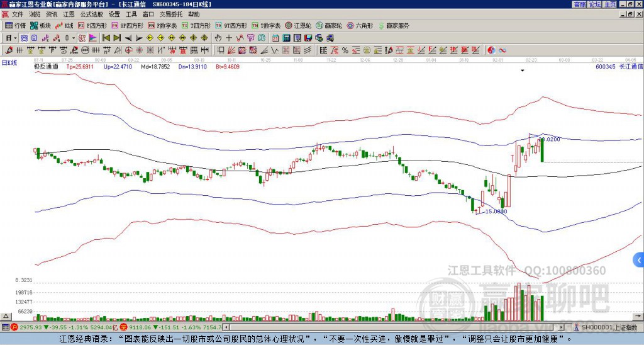Open the 公式选股 menu
The width and height of the screenshot is (644, 345).
tap(92, 14)
